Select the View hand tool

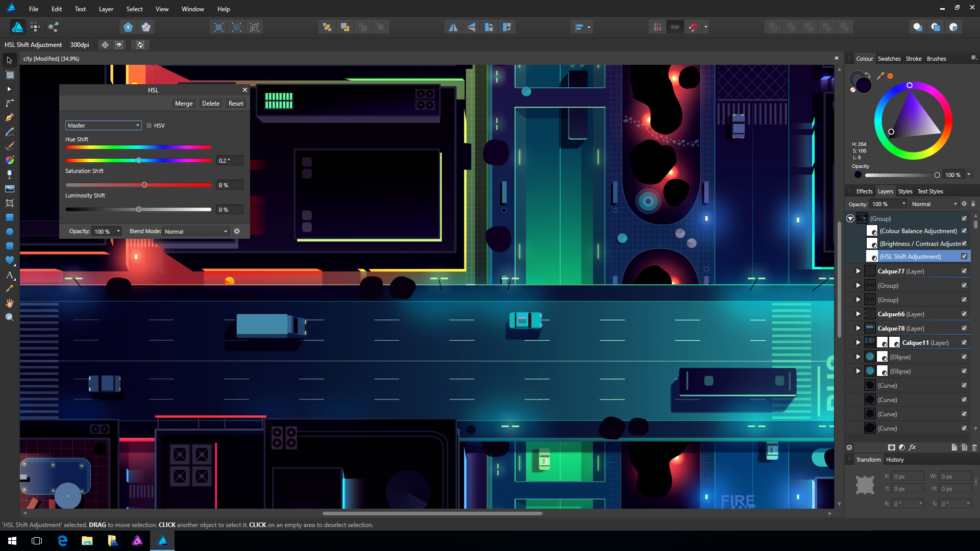pyautogui.click(x=9, y=303)
